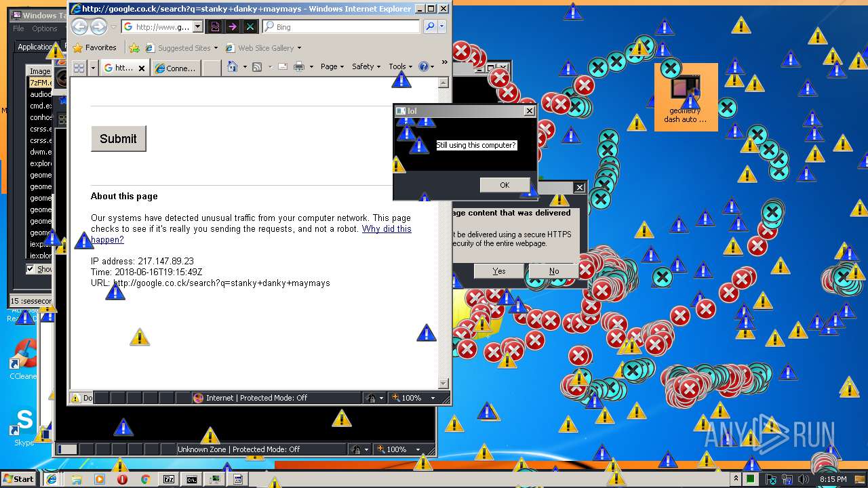This screenshot has height=488, width=868.
Task: Open a new blank tab
Action: tap(212, 68)
